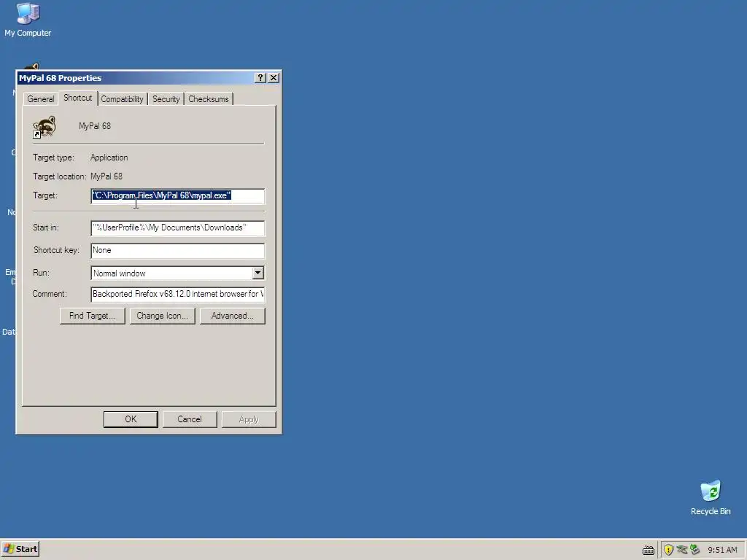Image resolution: width=747 pixels, height=560 pixels.
Task: Go to the Security tab
Action: 166,99
